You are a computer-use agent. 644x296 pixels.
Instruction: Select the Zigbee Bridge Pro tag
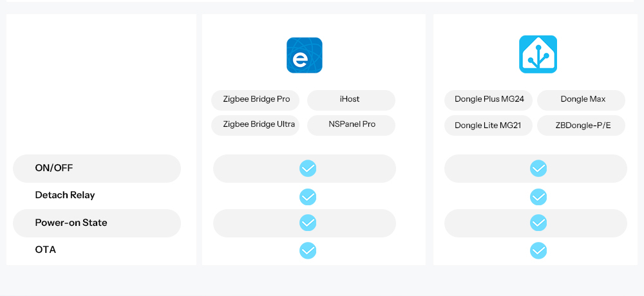[x=256, y=100]
